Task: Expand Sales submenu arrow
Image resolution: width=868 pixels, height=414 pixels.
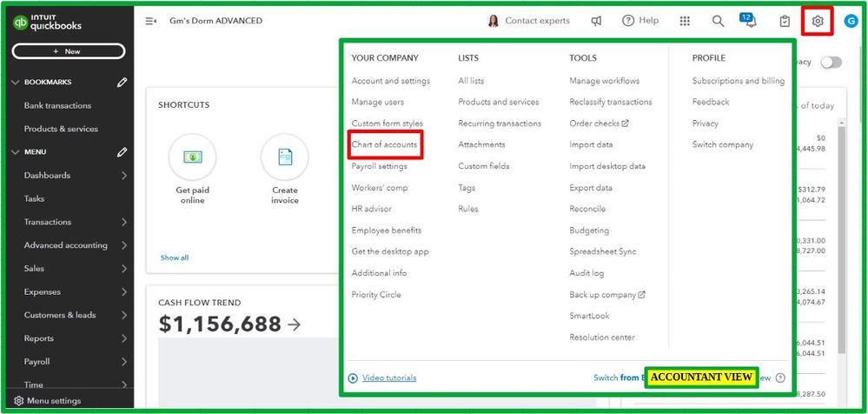Action: point(123,268)
